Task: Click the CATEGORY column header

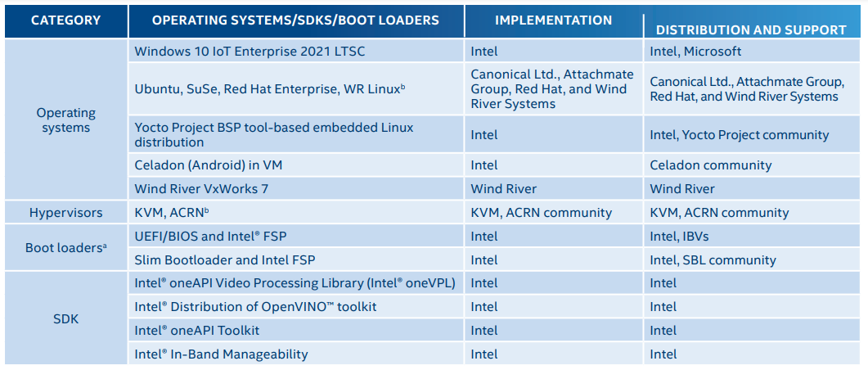Action: (66, 20)
